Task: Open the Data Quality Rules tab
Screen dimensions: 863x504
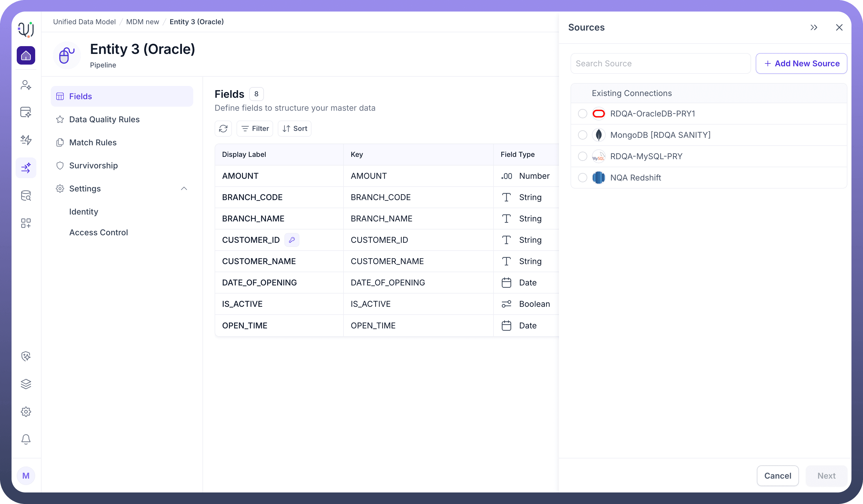Action: coord(104,119)
